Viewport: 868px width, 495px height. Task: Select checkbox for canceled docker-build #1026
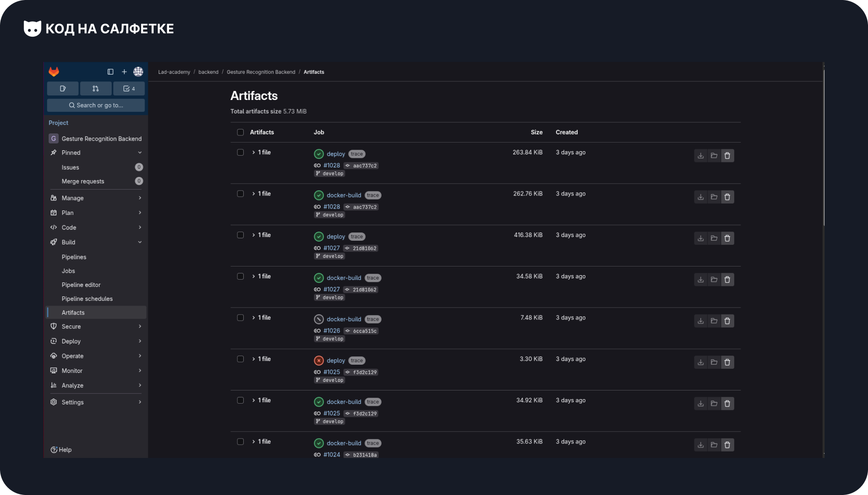tap(241, 318)
